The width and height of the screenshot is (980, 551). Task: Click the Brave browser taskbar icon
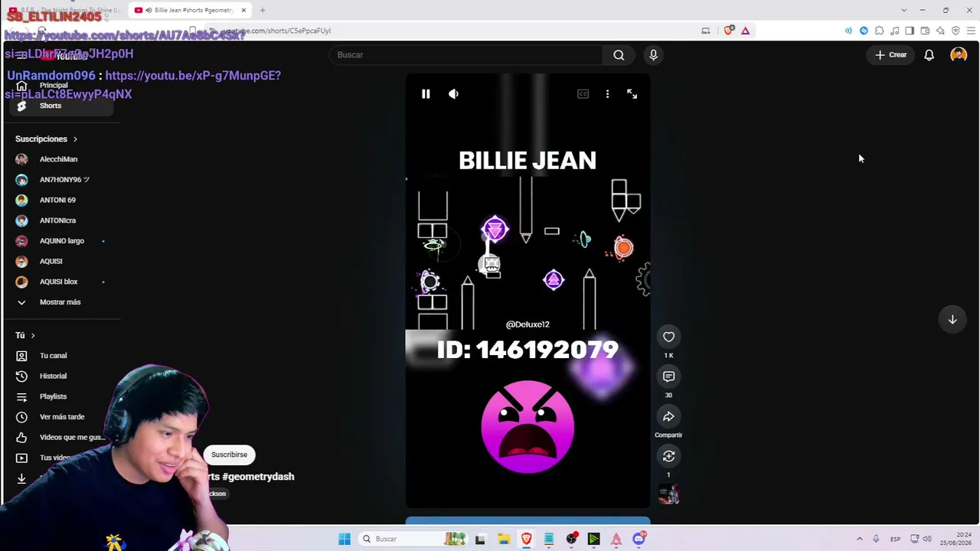click(x=526, y=539)
